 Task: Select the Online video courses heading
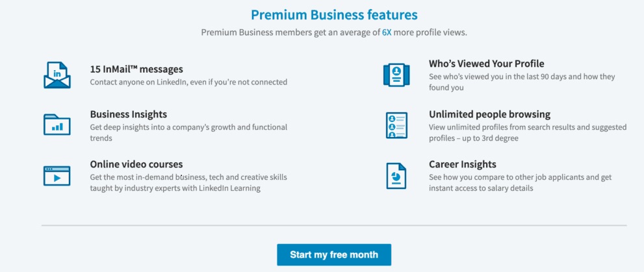click(136, 164)
